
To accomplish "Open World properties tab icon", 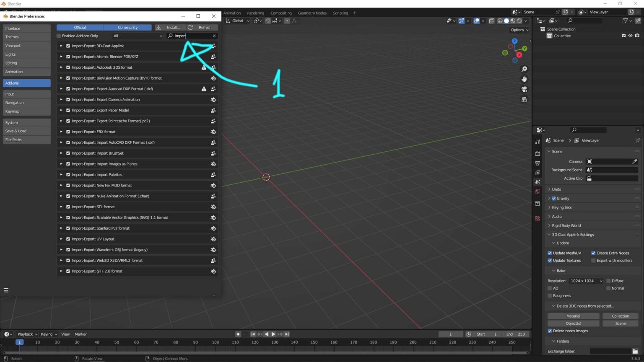I will pos(538,191).
